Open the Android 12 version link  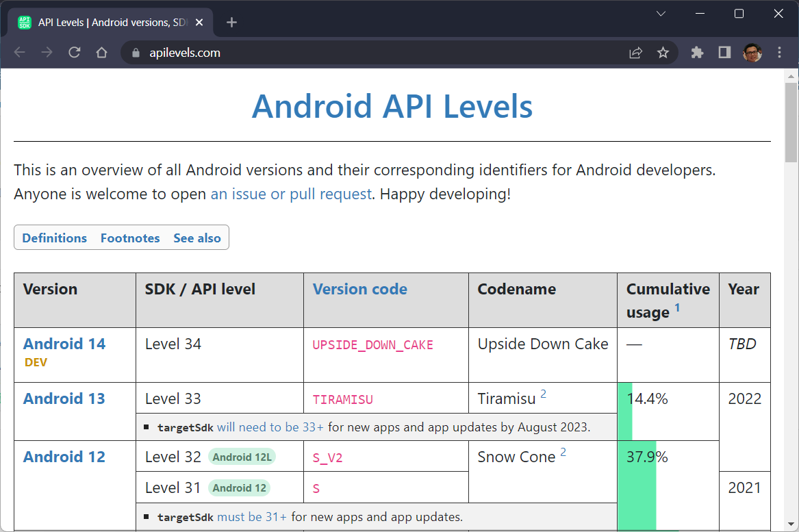[64, 457]
